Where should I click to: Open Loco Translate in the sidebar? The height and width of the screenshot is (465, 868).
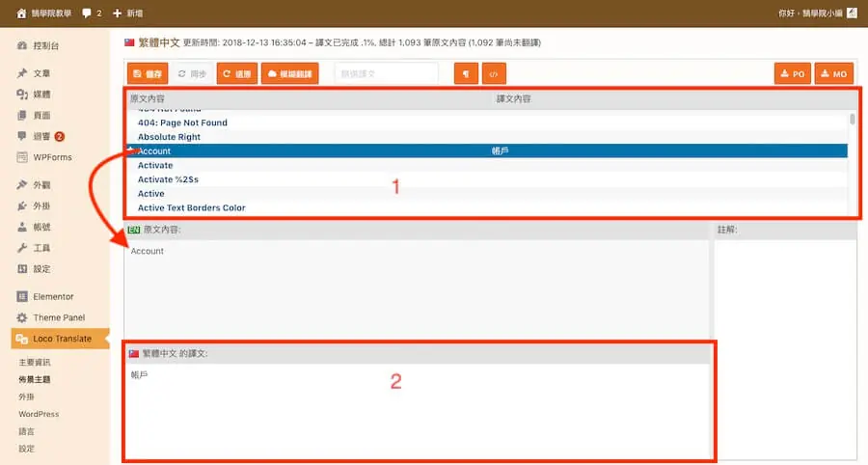[x=60, y=339]
